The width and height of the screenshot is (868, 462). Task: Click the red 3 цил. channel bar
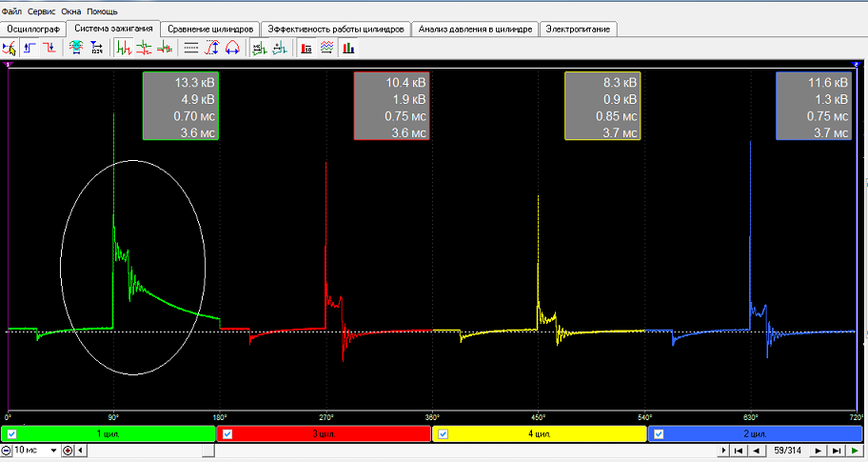click(x=324, y=433)
